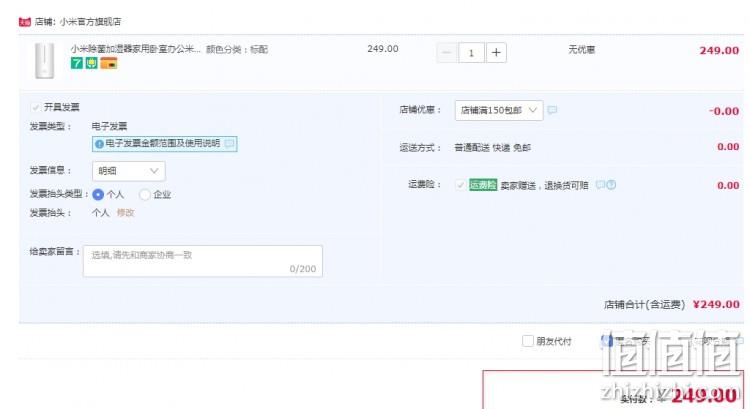Click the 店铺合计(含运费) ¥249.00 total
Screen dimensions: 750x409
[672, 305]
